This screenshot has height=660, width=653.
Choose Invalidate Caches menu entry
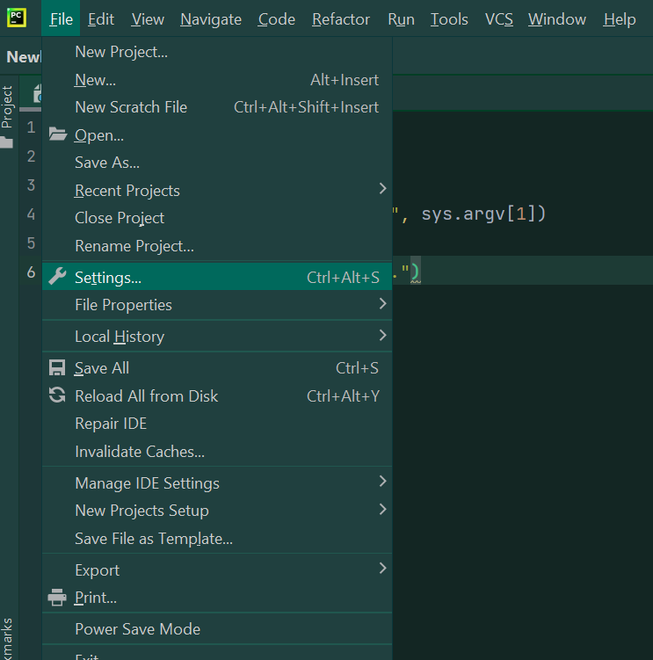click(x=140, y=452)
